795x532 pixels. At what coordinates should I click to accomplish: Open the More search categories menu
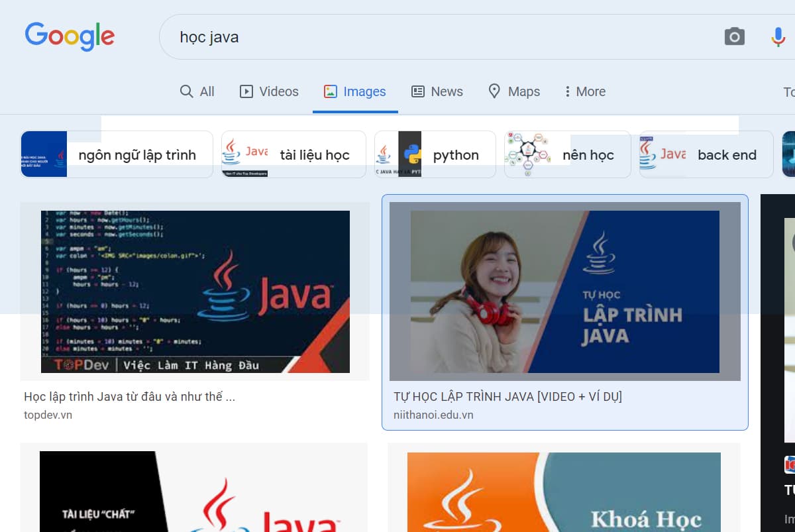(x=585, y=91)
